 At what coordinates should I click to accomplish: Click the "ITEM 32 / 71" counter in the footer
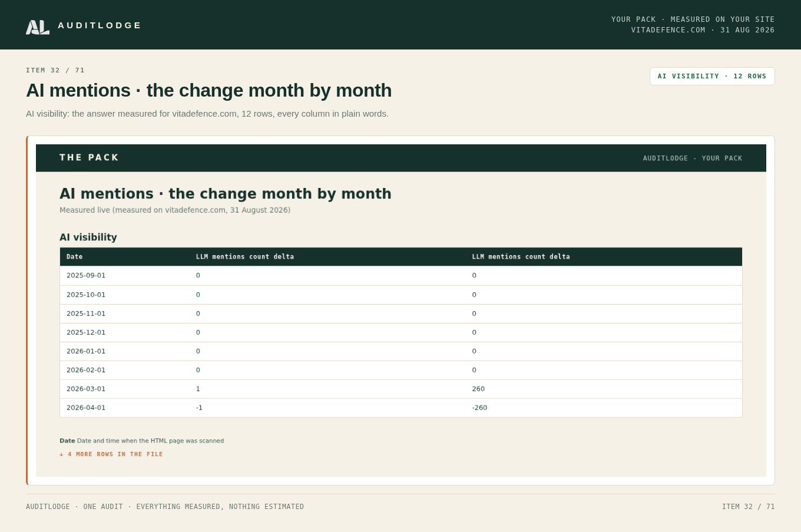pyautogui.click(x=749, y=507)
